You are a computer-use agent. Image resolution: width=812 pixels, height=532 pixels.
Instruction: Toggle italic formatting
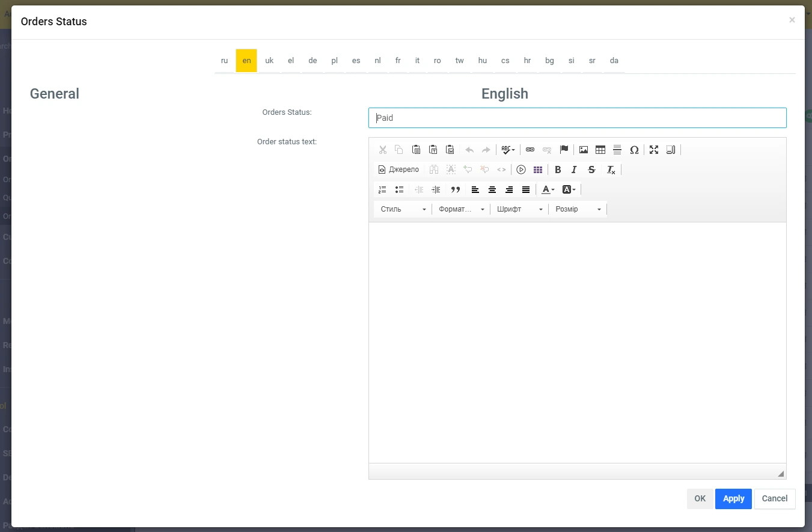tap(574, 170)
